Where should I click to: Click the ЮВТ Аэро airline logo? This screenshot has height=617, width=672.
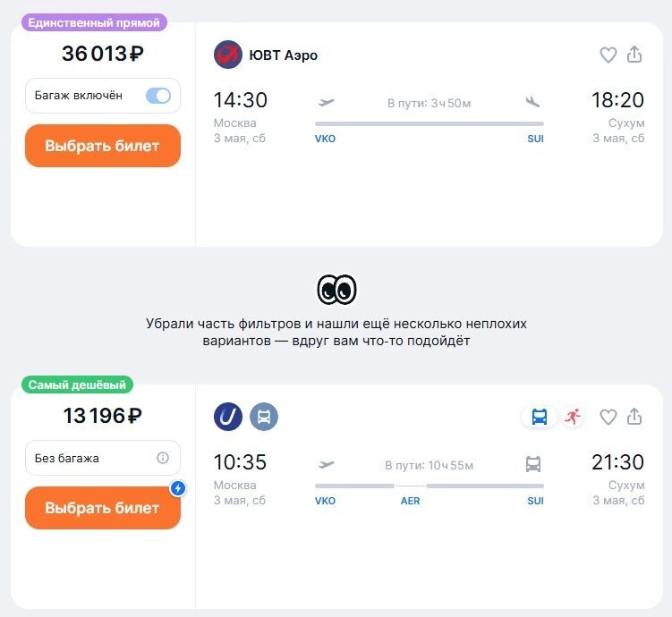click(x=228, y=55)
